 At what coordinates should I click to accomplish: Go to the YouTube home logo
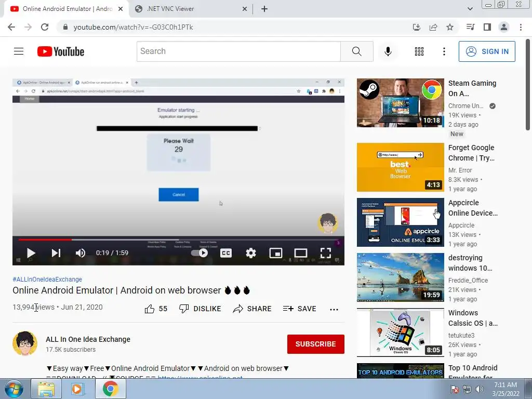(x=61, y=51)
